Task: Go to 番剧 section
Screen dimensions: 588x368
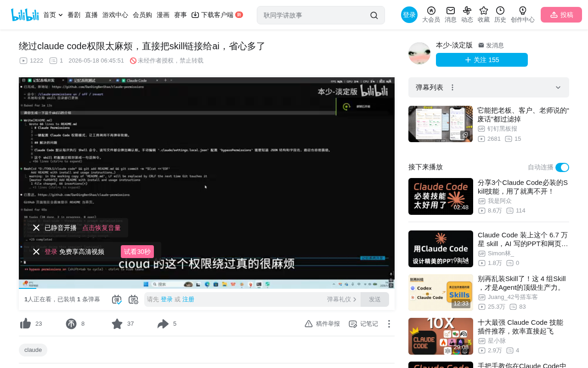Action: coord(74,15)
